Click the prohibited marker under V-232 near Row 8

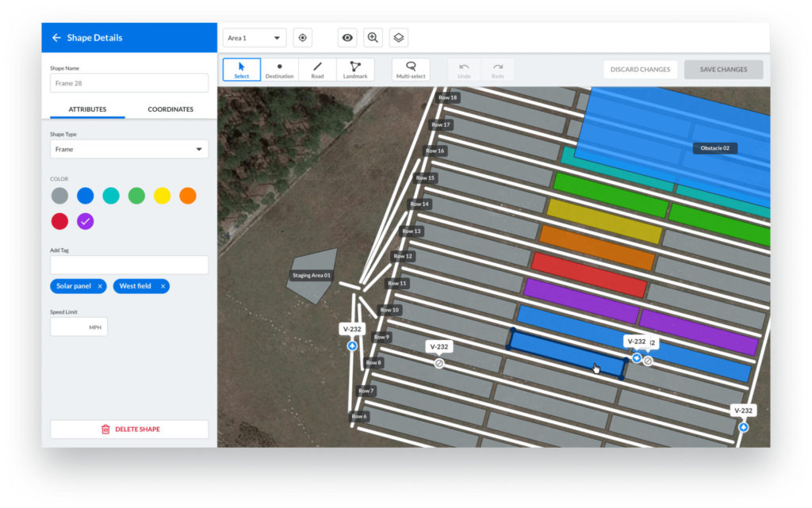coord(439,363)
